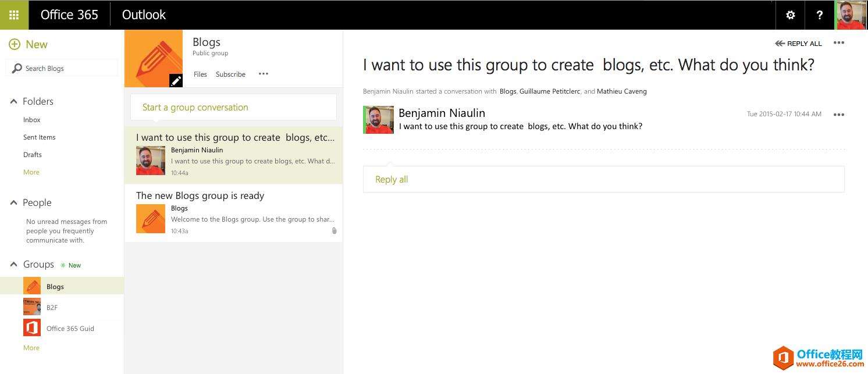868x374 pixels.
Task: Open message more options ellipsis beside date
Action: [838, 115]
